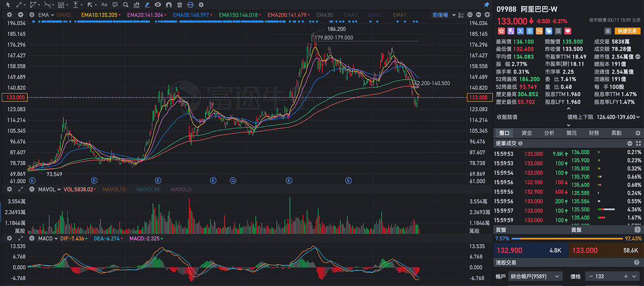Click the text annotation Aa tool

(x=105, y=5)
